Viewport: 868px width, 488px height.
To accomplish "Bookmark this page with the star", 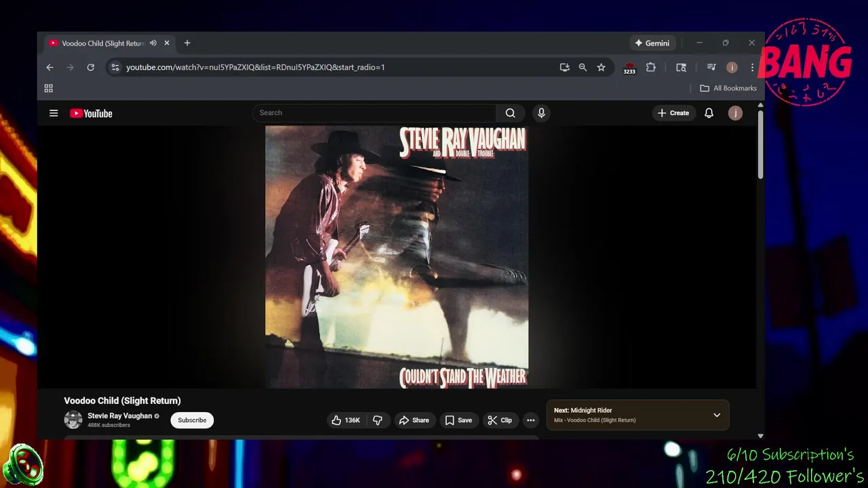I will pyautogui.click(x=601, y=67).
